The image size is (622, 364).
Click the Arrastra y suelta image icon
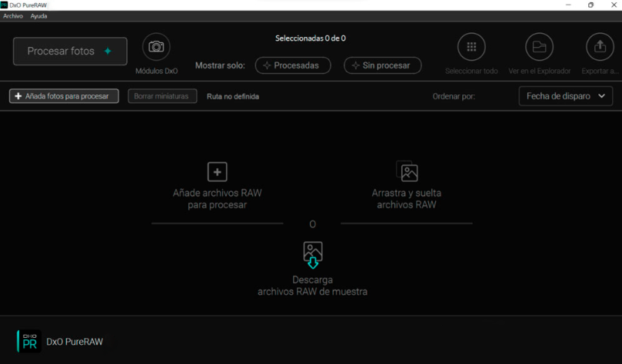[407, 171]
